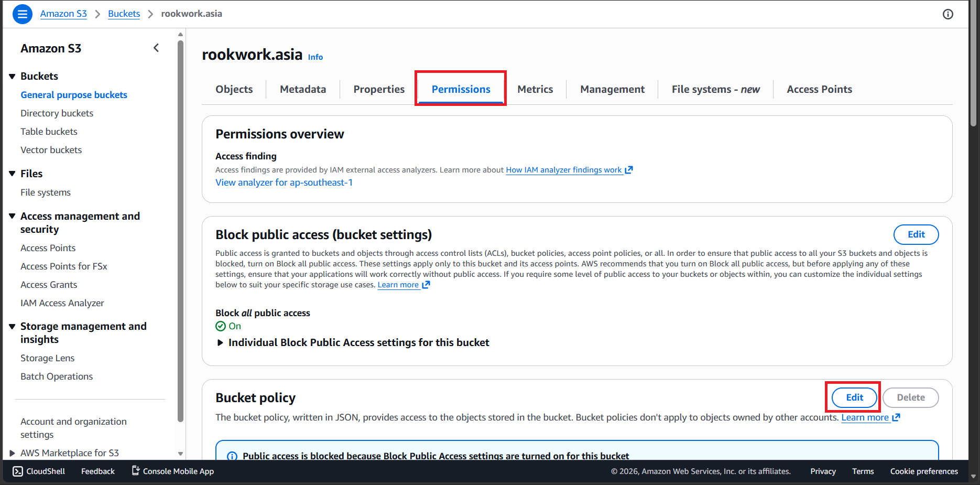
Task: Open Learn more link in Bucket policy
Action: (x=865, y=417)
